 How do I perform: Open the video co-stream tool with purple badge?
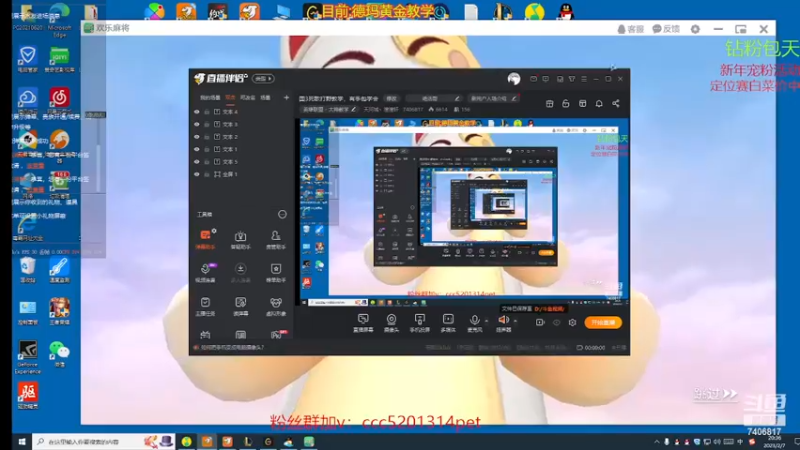click(x=205, y=272)
